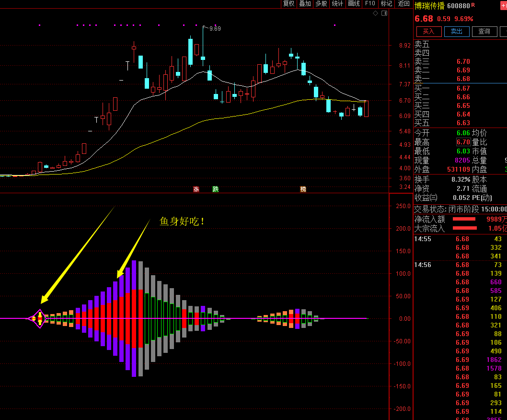
Task: Toggle the side panel layout icon
Action: point(384,13)
